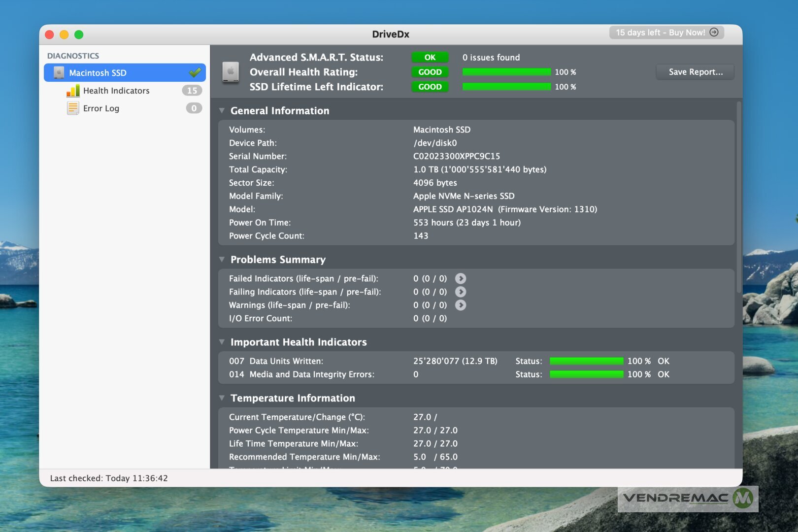The height and width of the screenshot is (532, 798).
Task: Click the Data Units Written status bar
Action: point(586,361)
